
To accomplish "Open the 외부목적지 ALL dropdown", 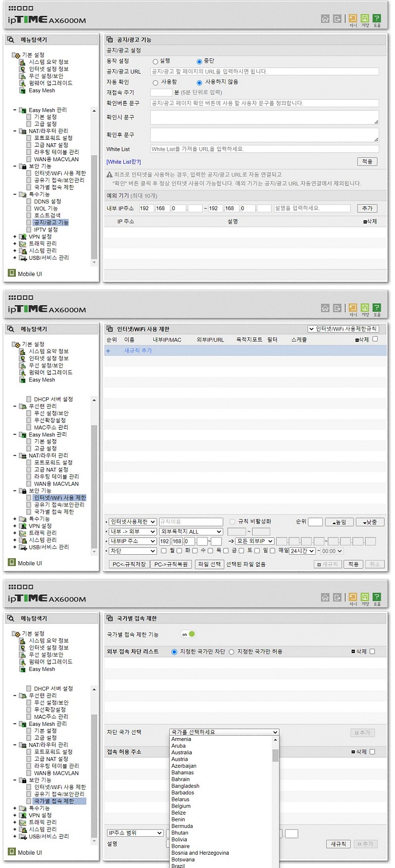I will 191,532.
